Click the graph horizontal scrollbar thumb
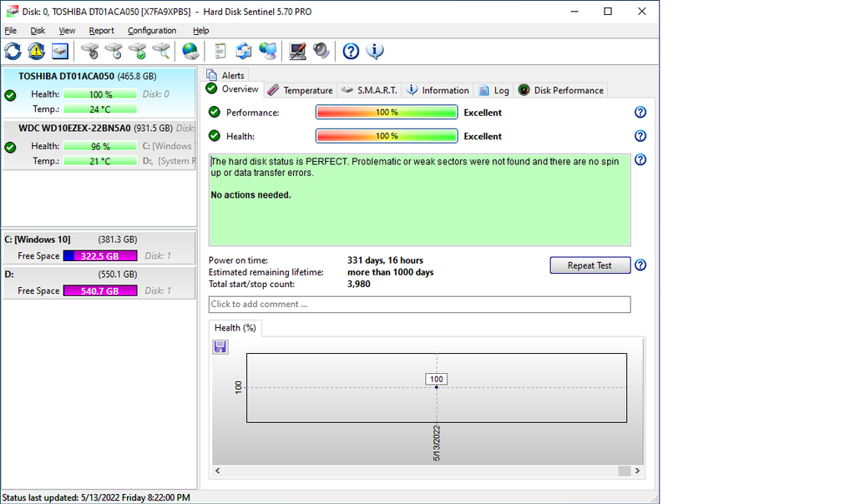855x504 pixels. tap(625, 471)
